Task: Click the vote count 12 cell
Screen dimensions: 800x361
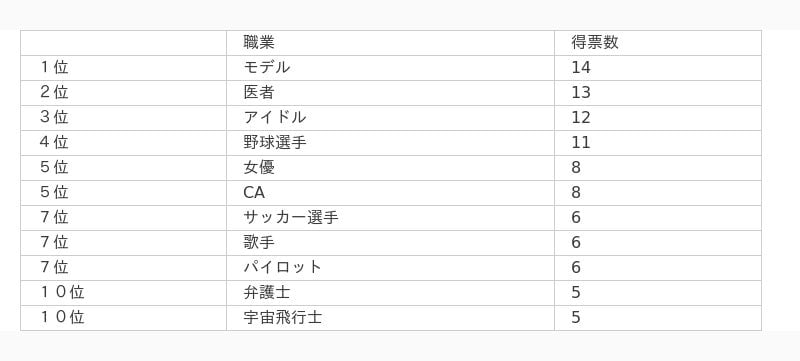Action: [658, 118]
